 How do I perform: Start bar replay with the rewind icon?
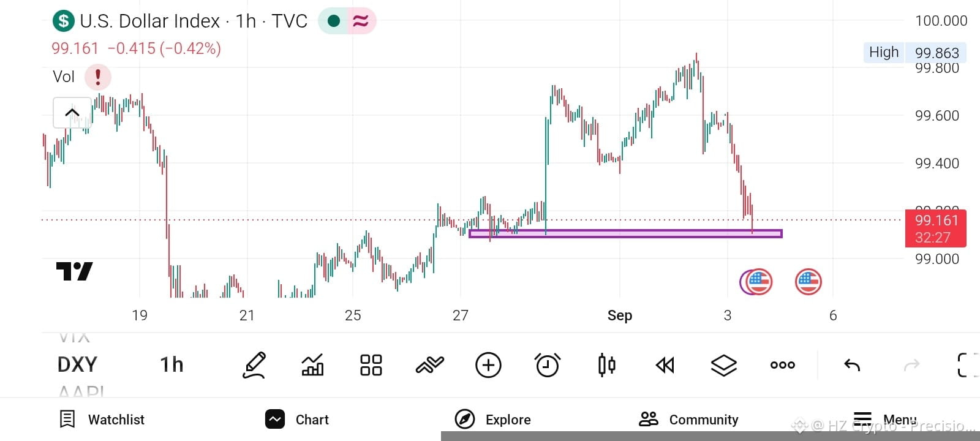coord(665,365)
